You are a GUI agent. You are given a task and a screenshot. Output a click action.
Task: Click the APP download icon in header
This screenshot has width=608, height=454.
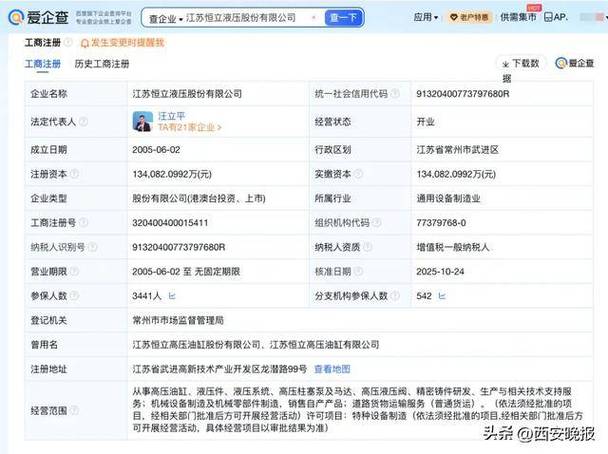[555, 17]
